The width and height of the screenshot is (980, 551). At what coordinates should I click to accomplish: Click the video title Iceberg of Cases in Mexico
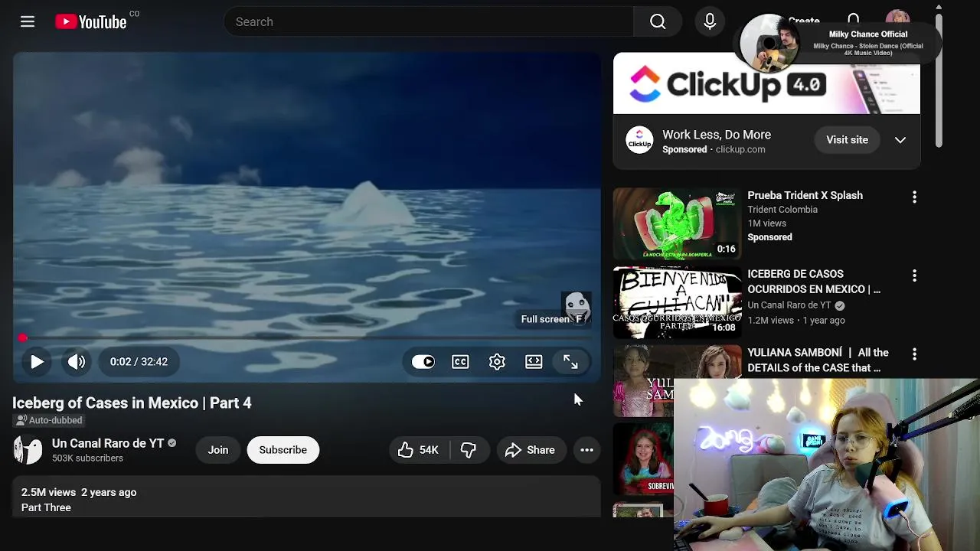(132, 403)
